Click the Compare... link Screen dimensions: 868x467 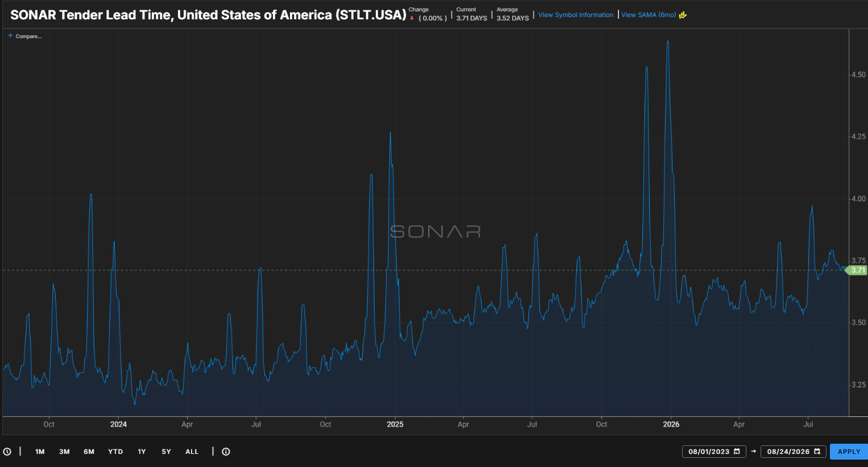coord(28,36)
